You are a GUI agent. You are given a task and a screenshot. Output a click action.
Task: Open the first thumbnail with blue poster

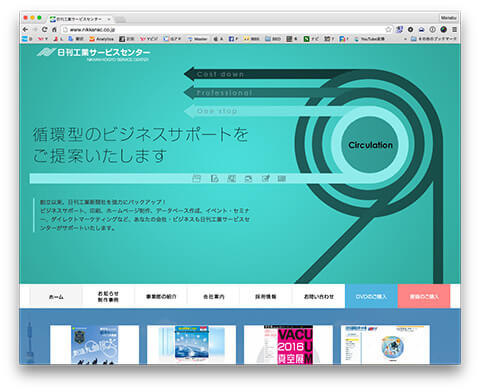click(94, 345)
